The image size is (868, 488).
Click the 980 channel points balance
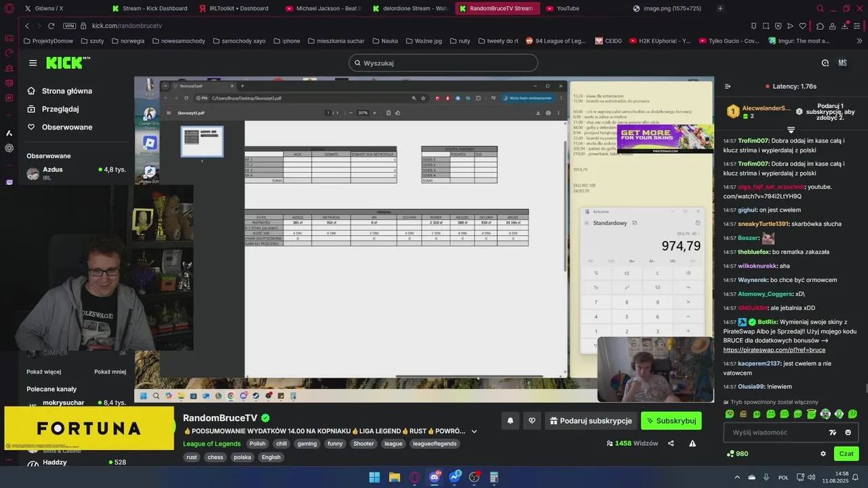tap(737, 454)
